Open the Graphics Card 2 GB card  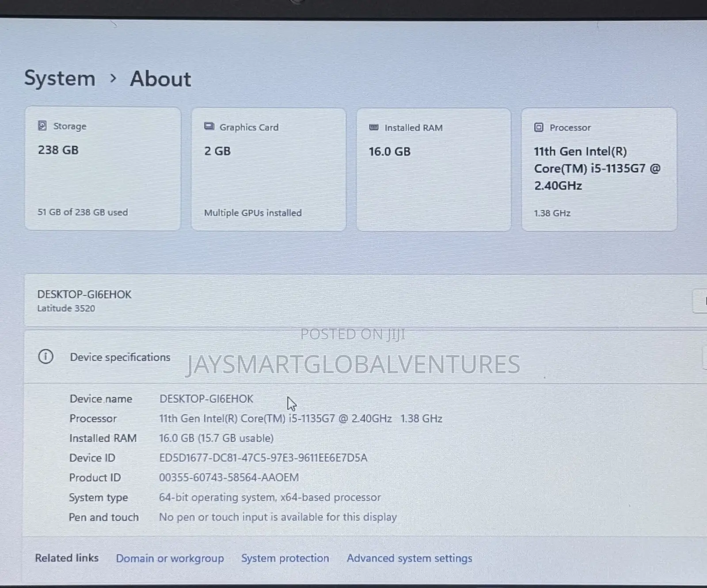coord(269,169)
